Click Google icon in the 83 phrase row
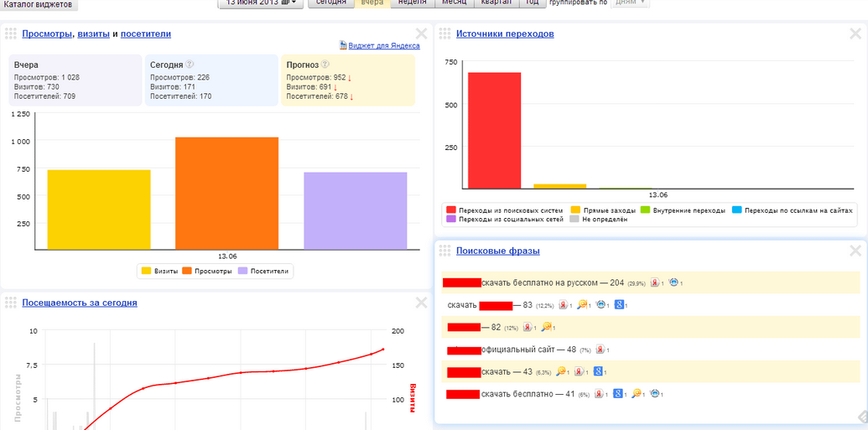 620,305
